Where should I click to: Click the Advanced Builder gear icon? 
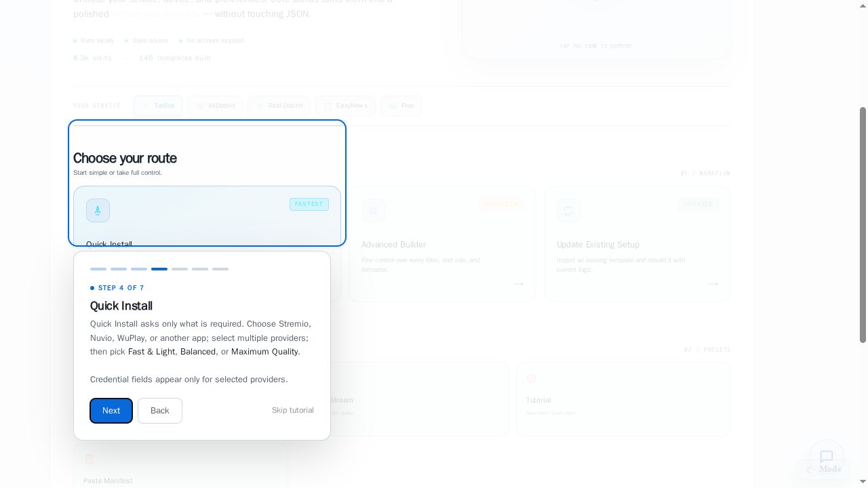(x=373, y=210)
